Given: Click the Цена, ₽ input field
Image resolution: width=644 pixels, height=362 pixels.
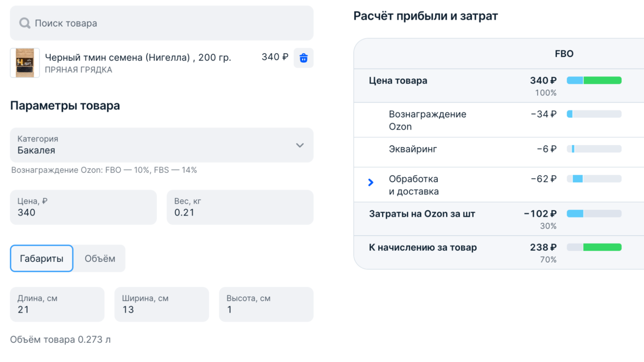Looking at the screenshot, I should (x=83, y=207).
